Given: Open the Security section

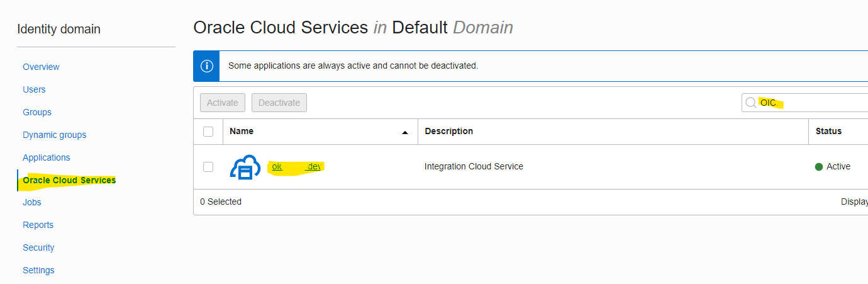Looking at the screenshot, I should 38,247.
